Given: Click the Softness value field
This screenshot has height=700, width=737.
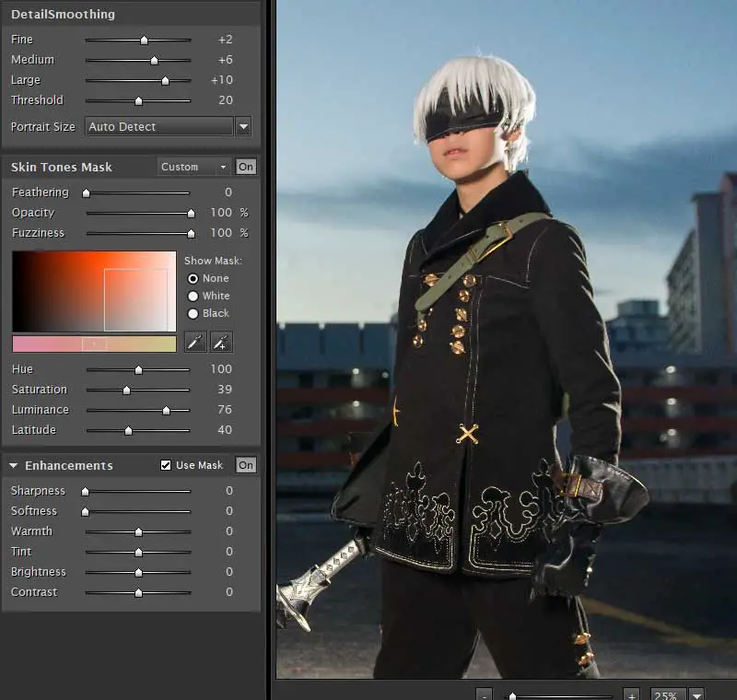Looking at the screenshot, I should tap(228, 510).
